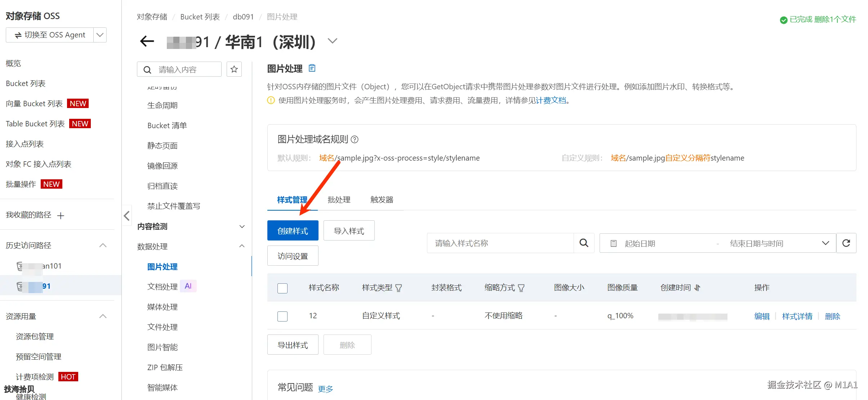This screenshot has height=400, width=868.
Task: Click the refresh icon button
Action: click(846, 243)
